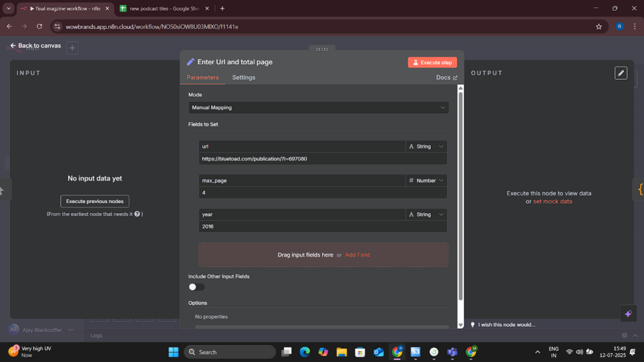
Task: Select the Parameters tab
Action: click(x=203, y=77)
